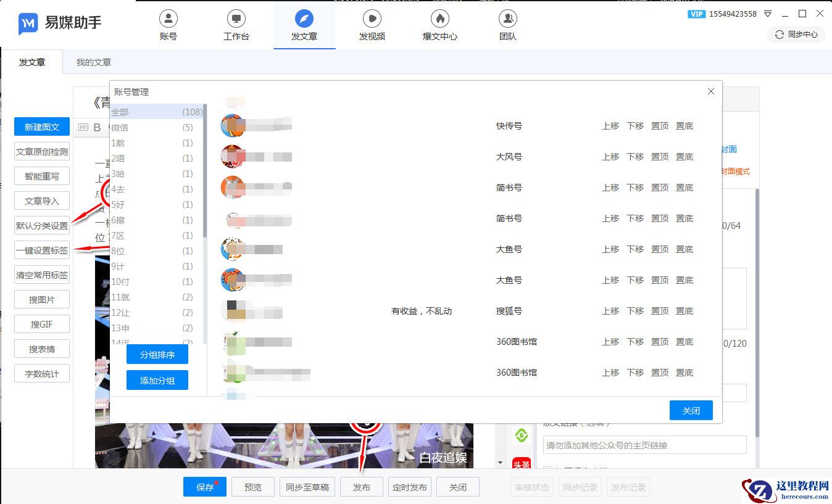Send the 大风号 account to bottom with 置底

click(684, 157)
